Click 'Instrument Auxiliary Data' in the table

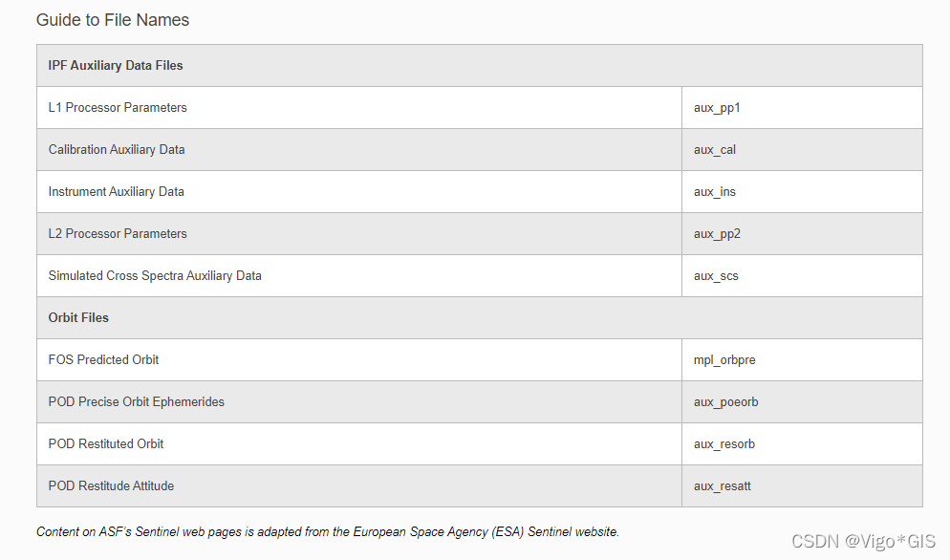click(x=117, y=191)
